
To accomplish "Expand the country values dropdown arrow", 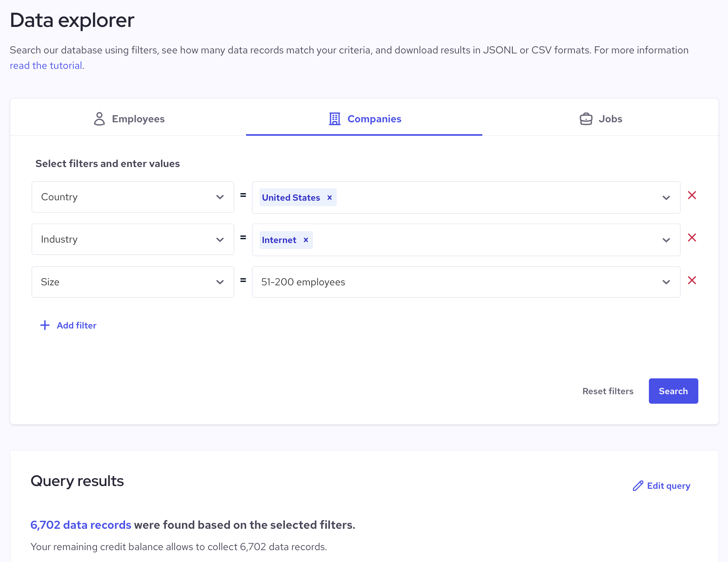I will point(666,197).
